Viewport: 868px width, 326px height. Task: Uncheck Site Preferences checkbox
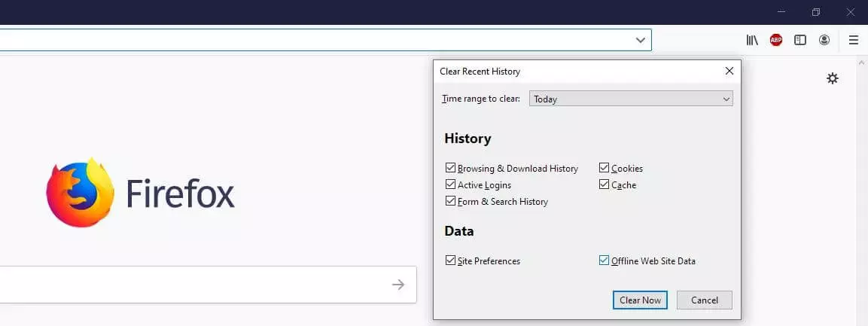(x=451, y=260)
